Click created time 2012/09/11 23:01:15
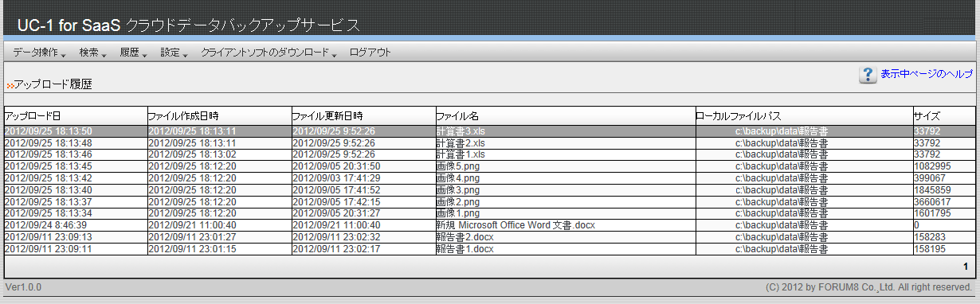The height and width of the screenshot is (304, 980). [193, 249]
